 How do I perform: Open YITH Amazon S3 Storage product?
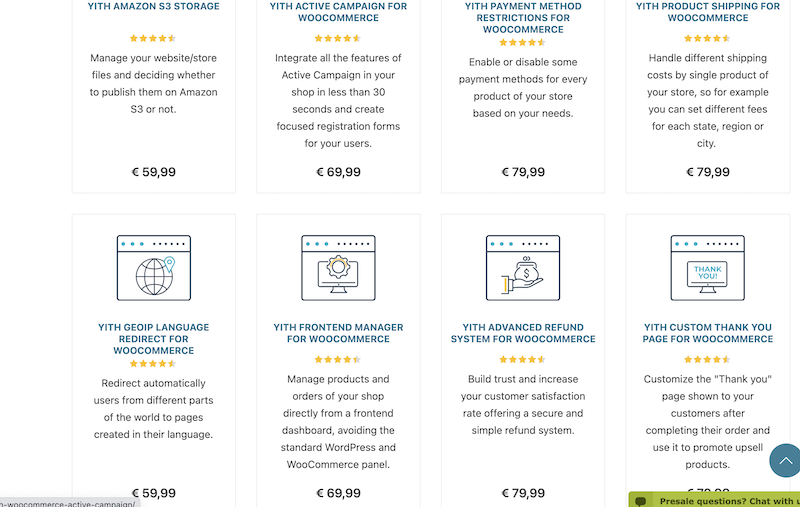pyautogui.click(x=154, y=6)
